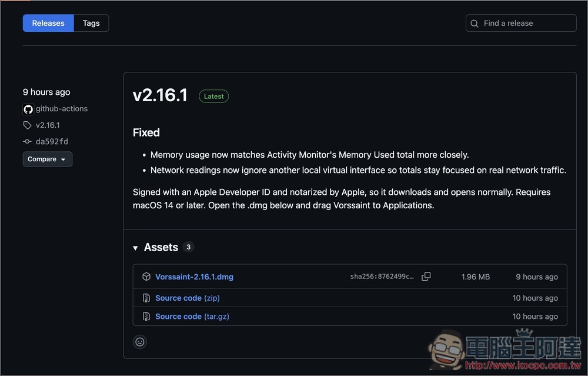Viewport: 588px width, 376px height.
Task: Open the v2.16.1 tag link
Action: (48, 125)
